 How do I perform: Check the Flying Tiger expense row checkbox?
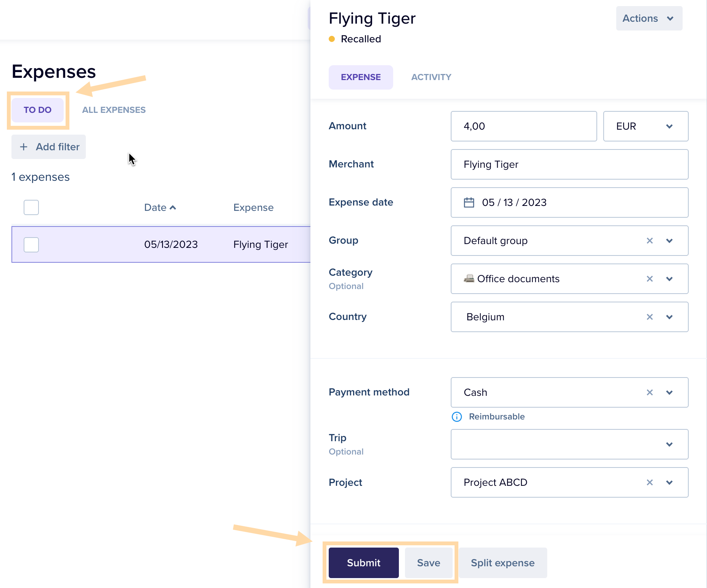[31, 244]
